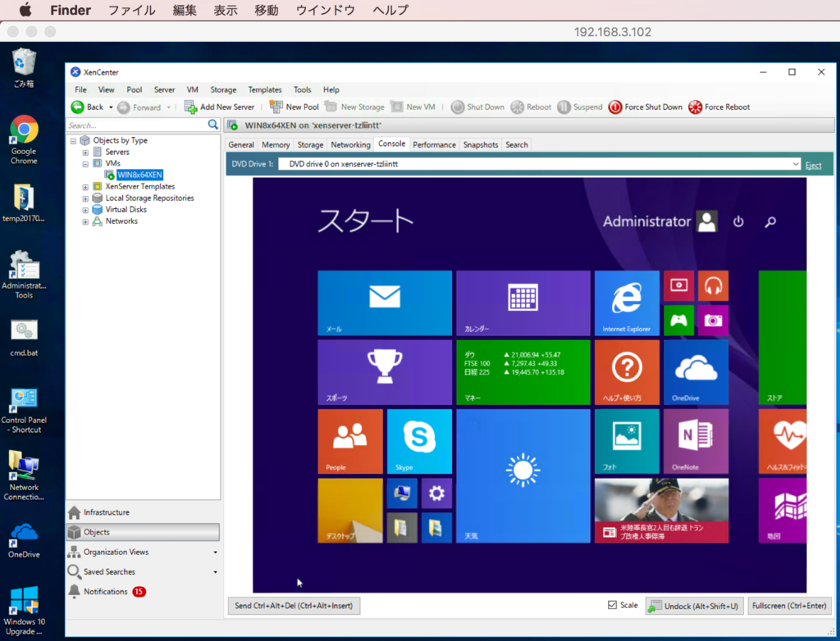Viewport: 840px width, 641px height.
Task: Open the Calendar tile in VM console
Action: click(x=523, y=303)
